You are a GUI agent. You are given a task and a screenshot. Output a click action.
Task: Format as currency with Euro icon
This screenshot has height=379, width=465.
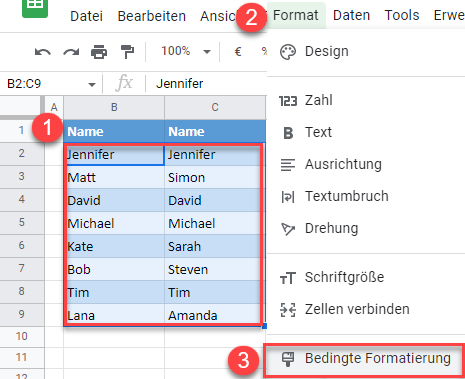coord(238,51)
